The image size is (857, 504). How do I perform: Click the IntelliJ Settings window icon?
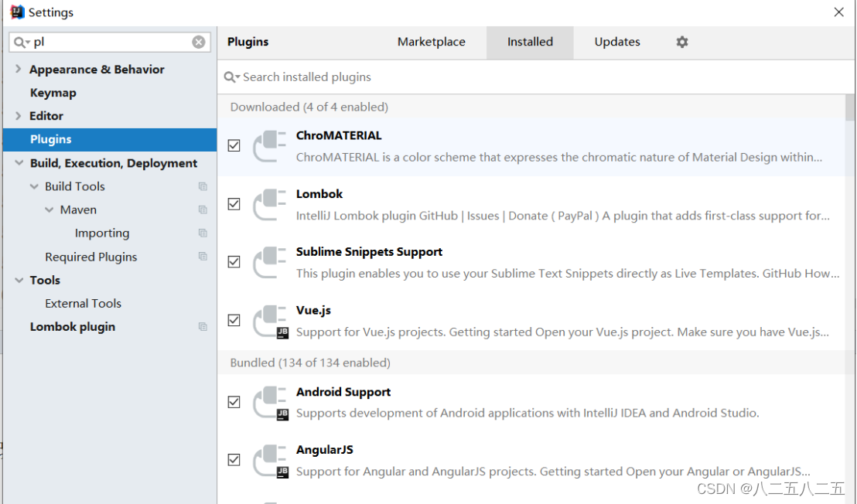coord(17,12)
